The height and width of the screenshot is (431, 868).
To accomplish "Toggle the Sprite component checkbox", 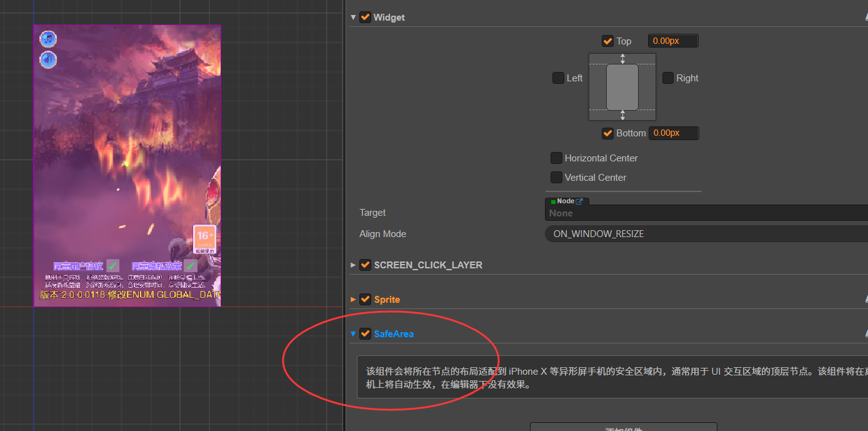I will click(366, 300).
